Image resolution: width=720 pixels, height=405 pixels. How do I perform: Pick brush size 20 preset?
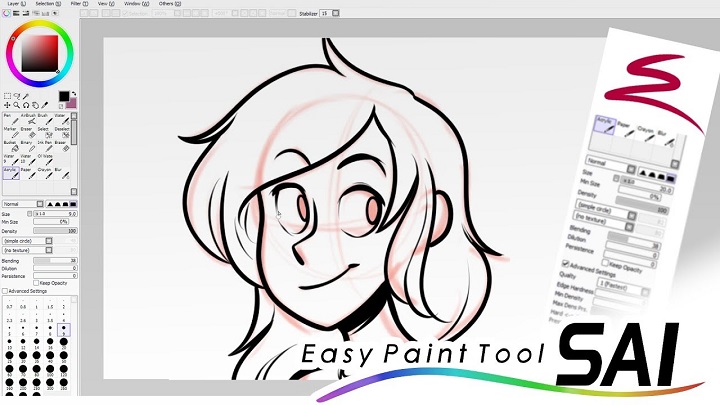click(x=64, y=343)
